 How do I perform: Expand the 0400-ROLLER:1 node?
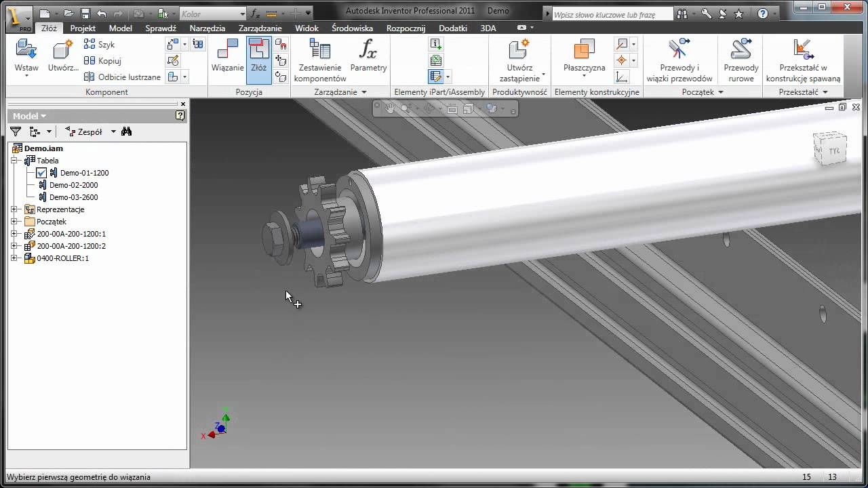click(x=14, y=258)
